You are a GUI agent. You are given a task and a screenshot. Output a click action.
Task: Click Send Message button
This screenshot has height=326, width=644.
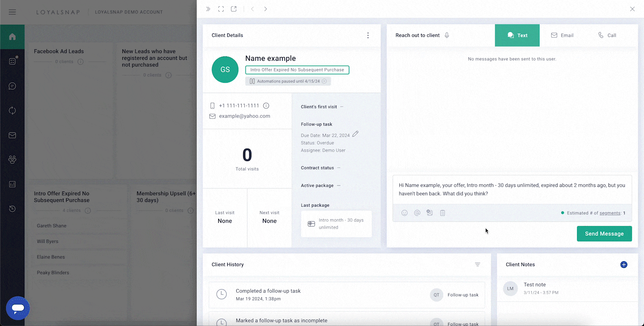point(604,233)
